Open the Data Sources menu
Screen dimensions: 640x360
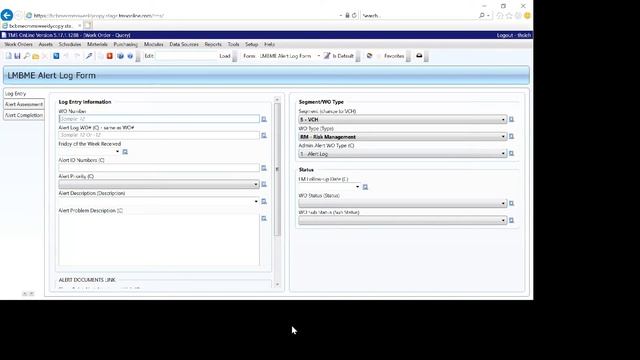tap(184, 44)
